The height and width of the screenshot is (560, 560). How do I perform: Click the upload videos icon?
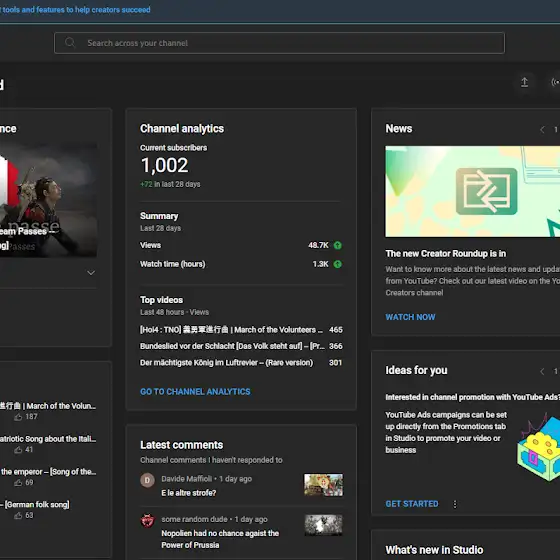[524, 82]
